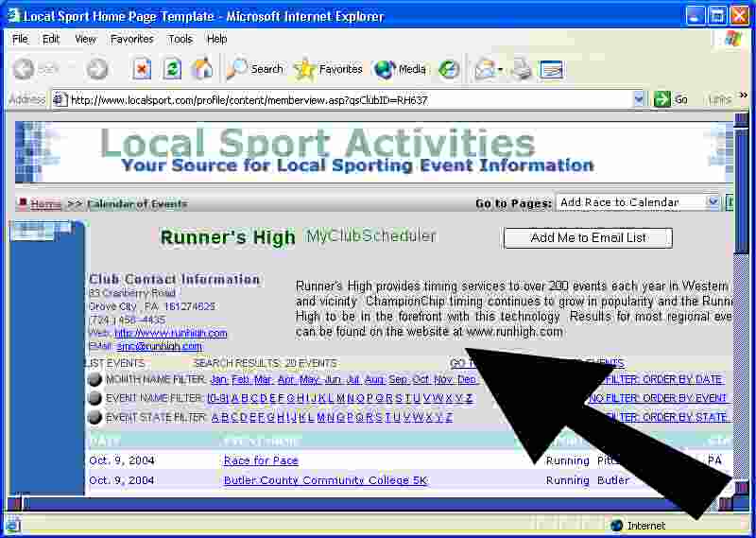Open the Race for Pace event link

pyautogui.click(x=261, y=460)
